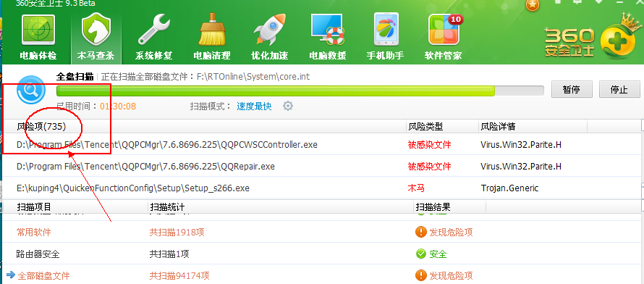Click the 扫描结果 column header

[433, 206]
